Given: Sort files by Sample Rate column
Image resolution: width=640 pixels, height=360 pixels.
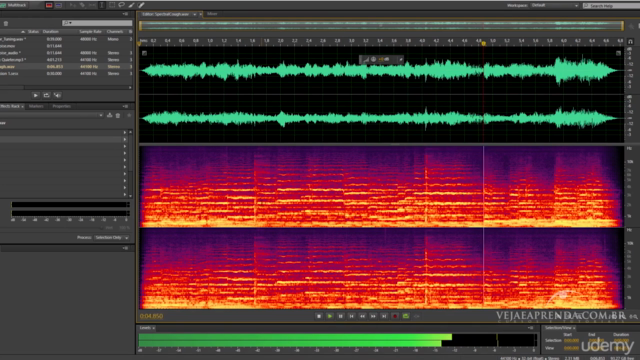Looking at the screenshot, I should 90,31.
